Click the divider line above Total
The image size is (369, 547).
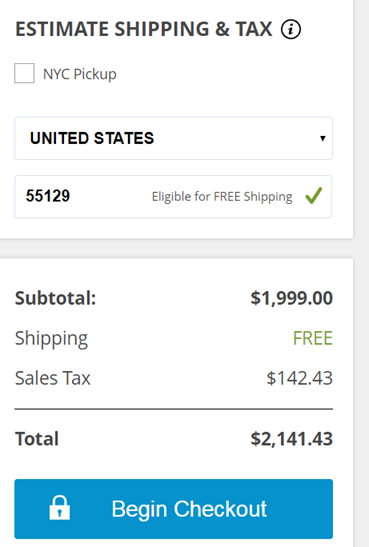tap(173, 409)
